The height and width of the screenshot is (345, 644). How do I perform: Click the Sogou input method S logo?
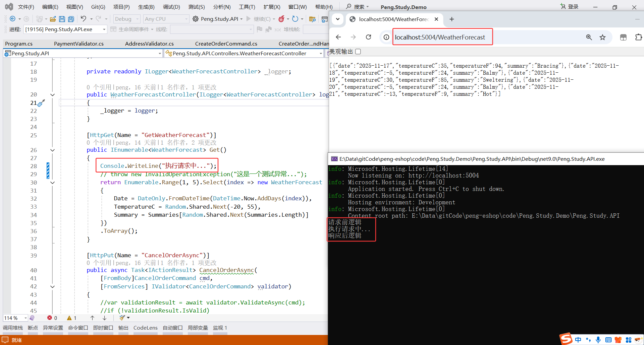click(x=566, y=339)
